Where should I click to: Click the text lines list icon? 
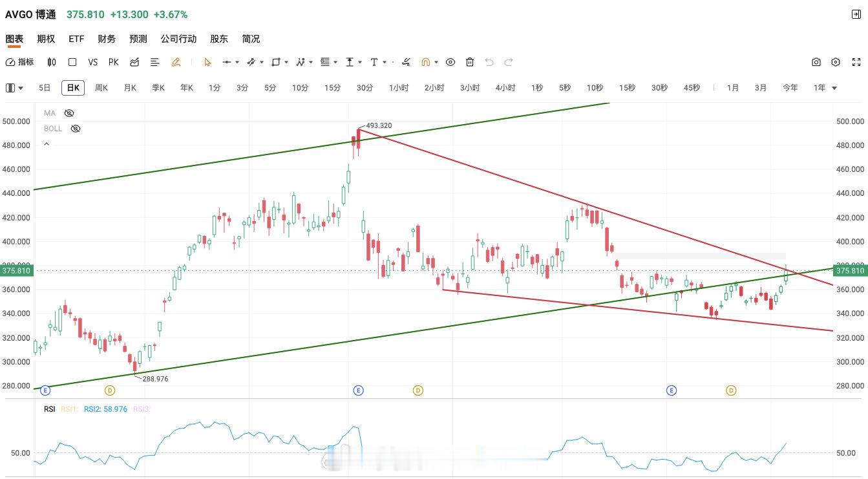[x=155, y=62]
